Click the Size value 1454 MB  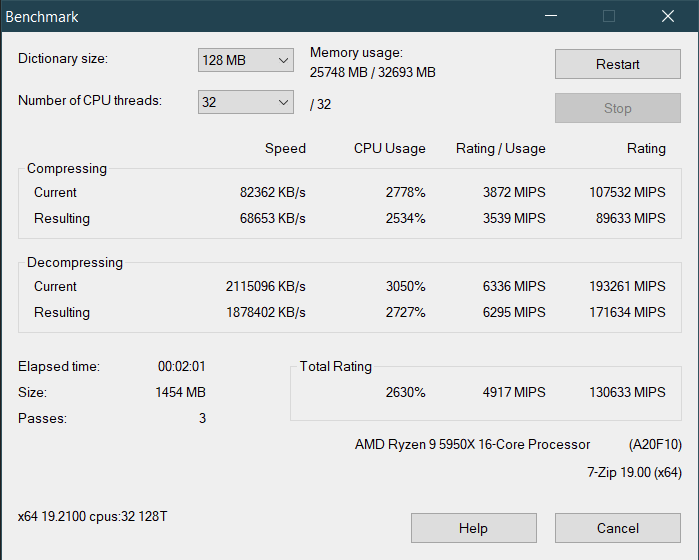180,393
